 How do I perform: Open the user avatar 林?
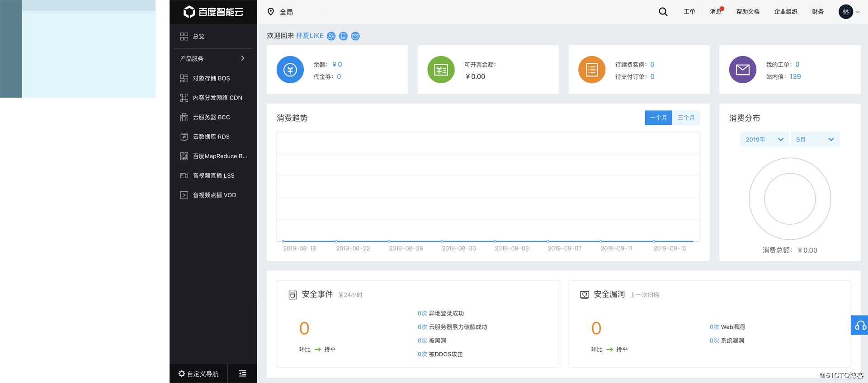click(x=845, y=12)
